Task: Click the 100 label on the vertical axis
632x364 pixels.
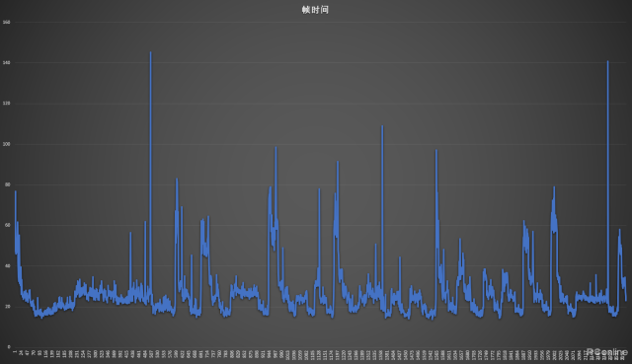Action: 6,144
